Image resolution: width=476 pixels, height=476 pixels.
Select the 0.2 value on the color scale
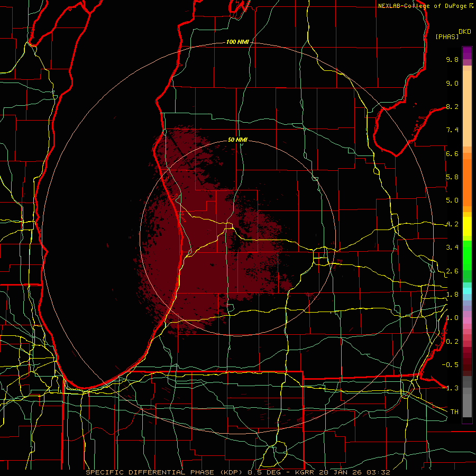point(452,342)
